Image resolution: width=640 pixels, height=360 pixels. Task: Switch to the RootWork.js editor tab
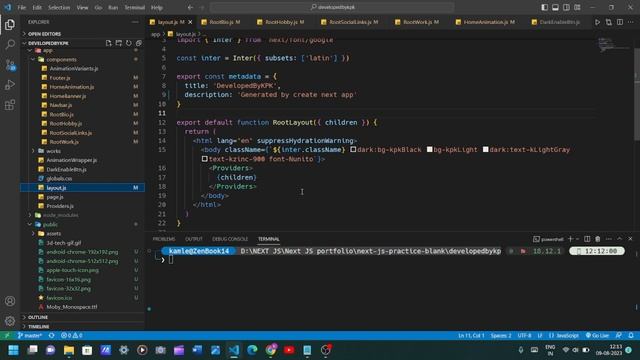click(421, 22)
